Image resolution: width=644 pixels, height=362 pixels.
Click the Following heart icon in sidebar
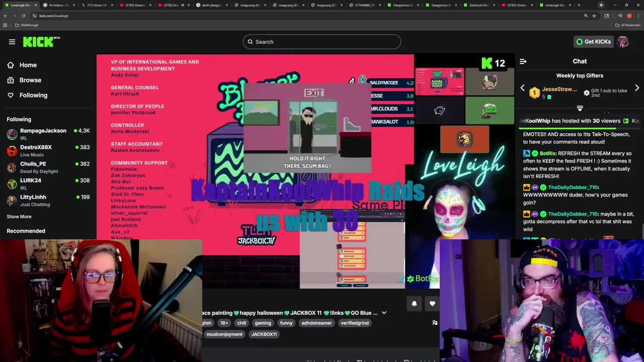click(11, 95)
